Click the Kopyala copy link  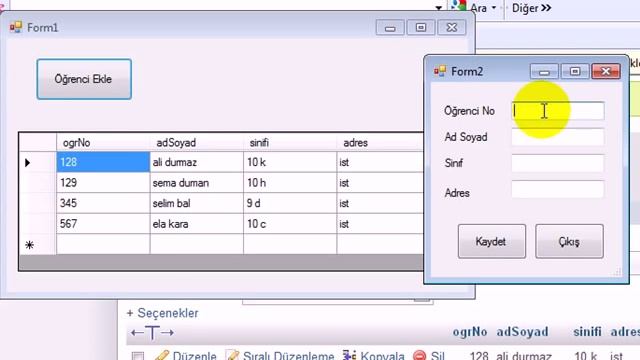382,356
